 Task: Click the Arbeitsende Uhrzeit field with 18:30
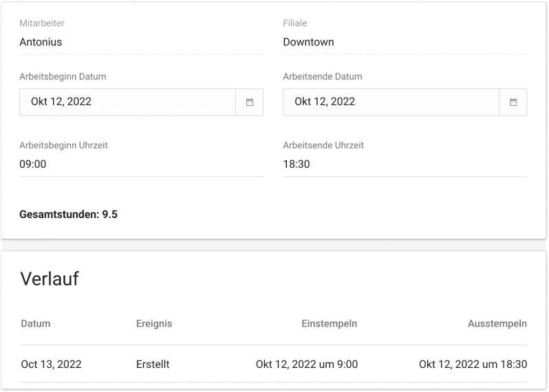[x=405, y=164]
